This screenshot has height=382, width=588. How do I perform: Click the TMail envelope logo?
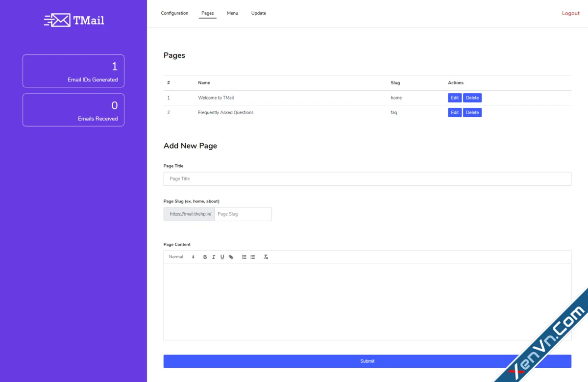(x=74, y=20)
